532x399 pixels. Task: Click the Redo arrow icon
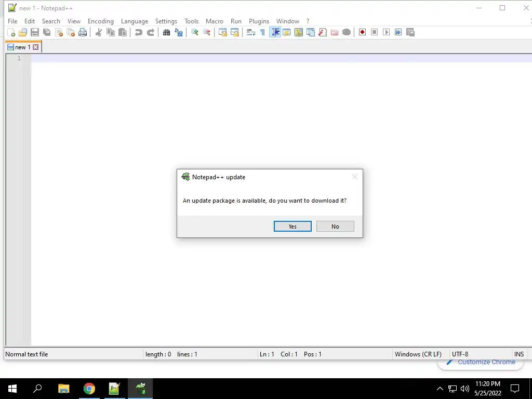(150, 33)
